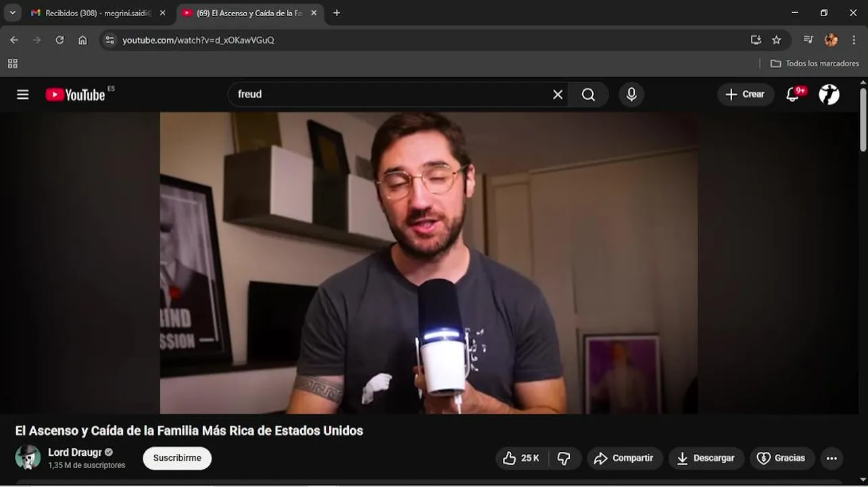This screenshot has width=868, height=487.
Task: Expand the tab search dropdown arrow
Action: tap(12, 13)
